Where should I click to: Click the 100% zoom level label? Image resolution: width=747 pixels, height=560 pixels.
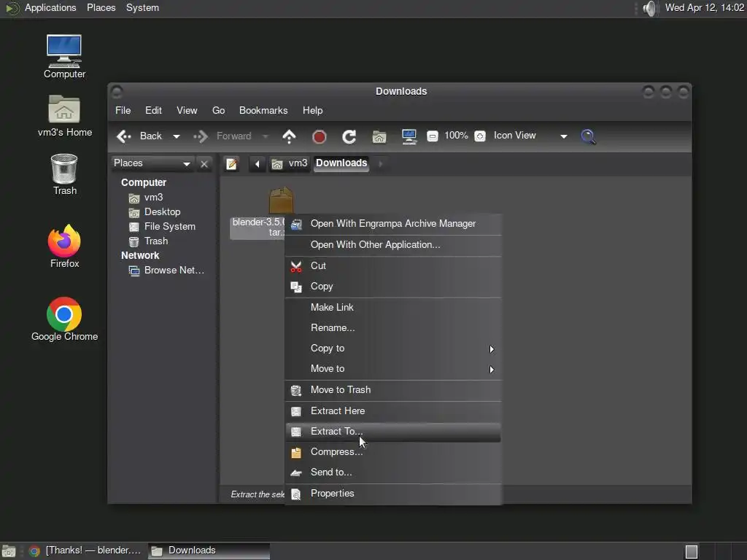pos(456,136)
